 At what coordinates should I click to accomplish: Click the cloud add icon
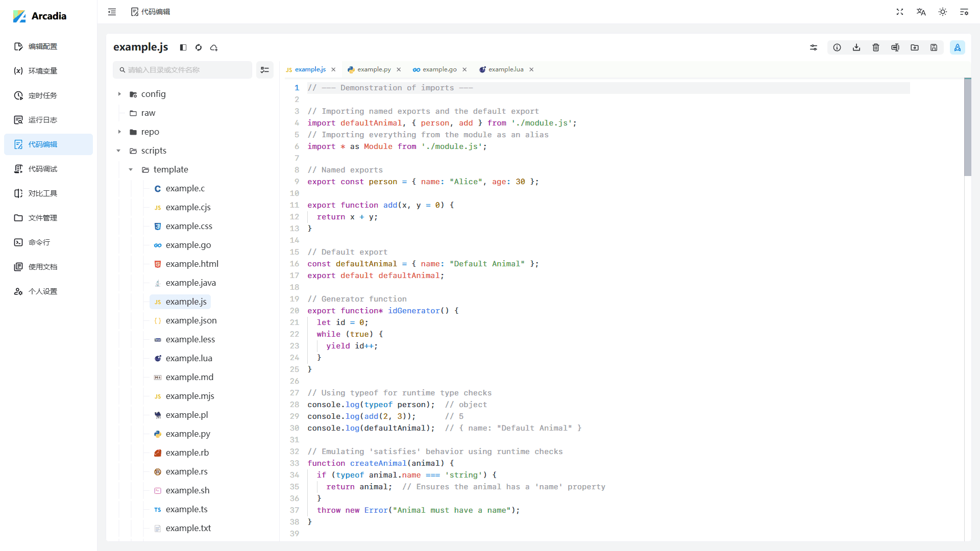[x=214, y=47]
